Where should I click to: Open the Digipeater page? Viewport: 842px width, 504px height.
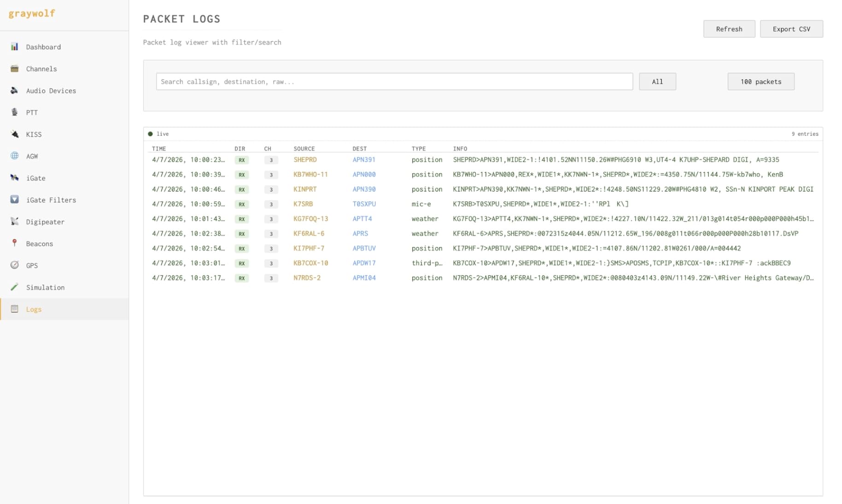pyautogui.click(x=64, y=222)
